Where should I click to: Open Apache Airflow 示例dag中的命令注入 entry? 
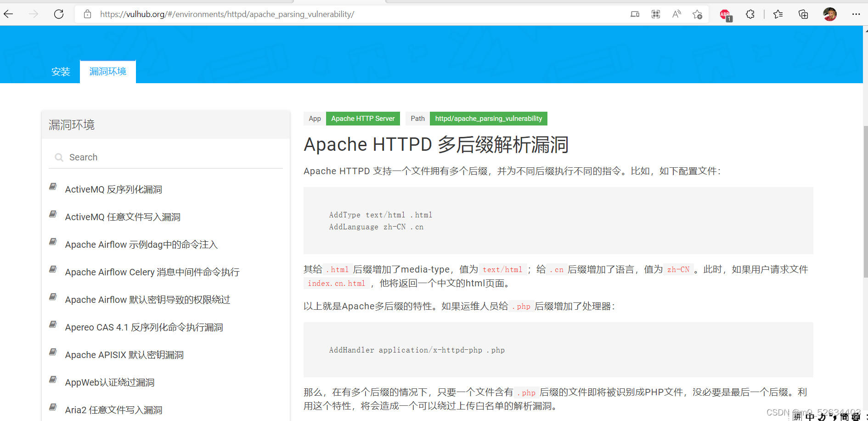click(141, 245)
